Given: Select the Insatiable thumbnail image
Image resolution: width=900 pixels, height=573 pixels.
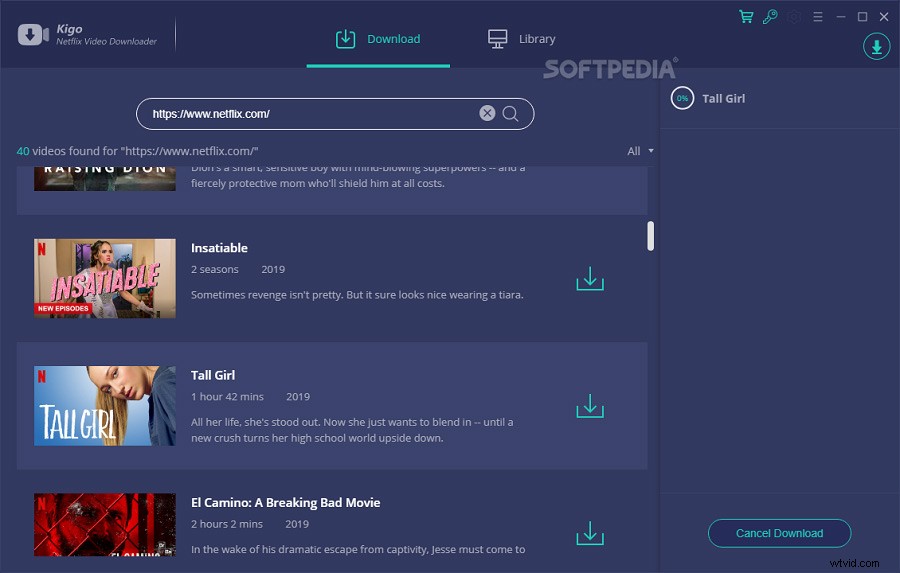Looking at the screenshot, I should coord(105,278).
